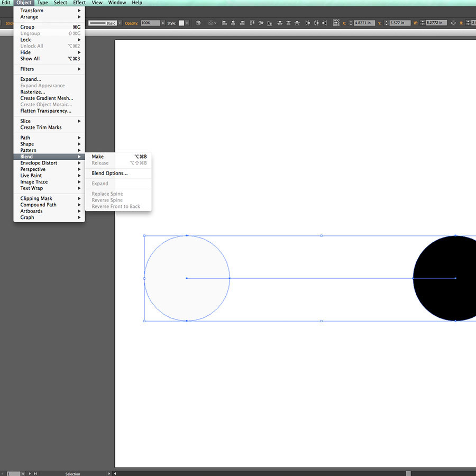Open the Live Paint submenu
The width and height of the screenshot is (476, 476).
[x=49, y=176]
